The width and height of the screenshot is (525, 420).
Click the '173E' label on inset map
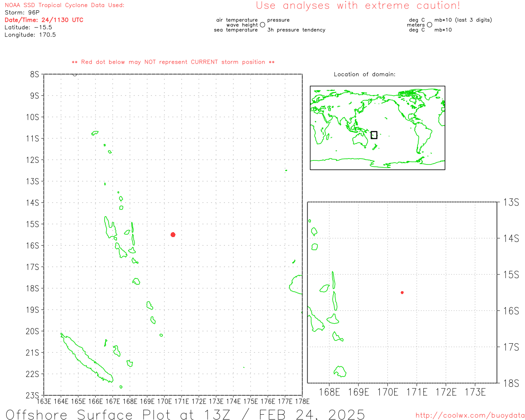tap(475, 392)
